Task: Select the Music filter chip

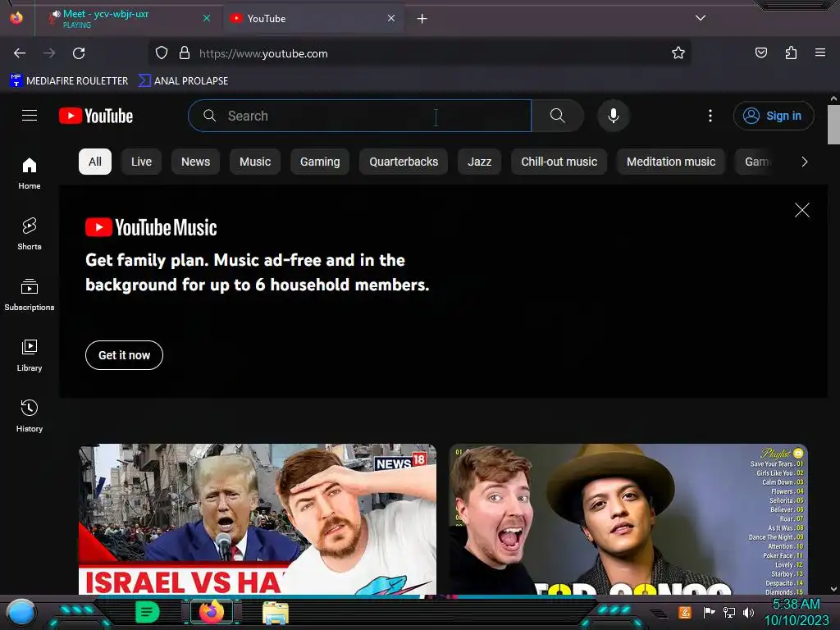Action: (x=255, y=162)
